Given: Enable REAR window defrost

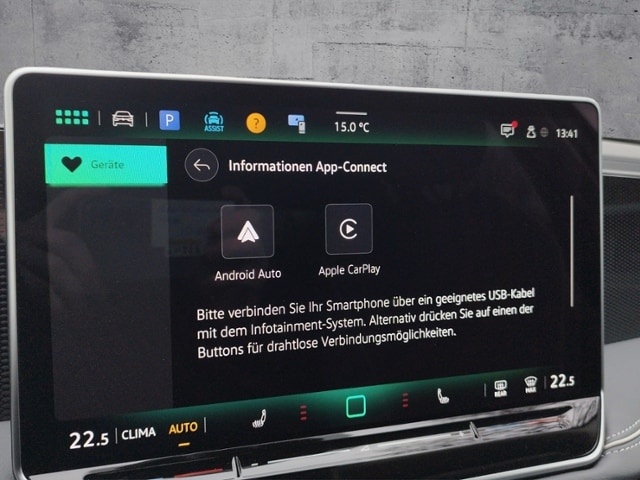Looking at the screenshot, I should point(500,386).
